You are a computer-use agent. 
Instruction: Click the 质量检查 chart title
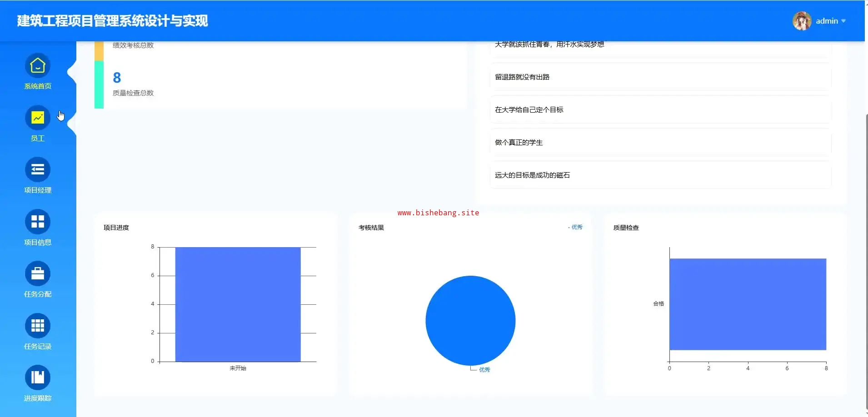click(626, 228)
